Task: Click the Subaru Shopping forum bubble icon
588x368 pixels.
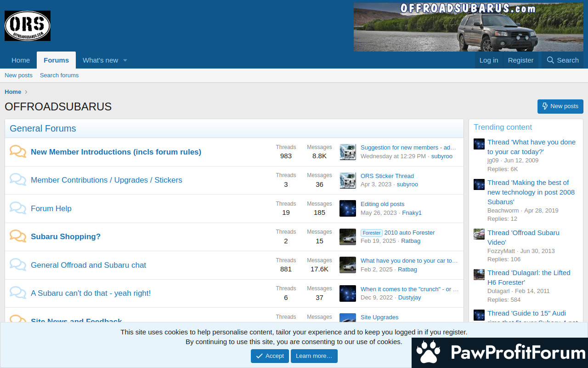Action: pos(18,236)
